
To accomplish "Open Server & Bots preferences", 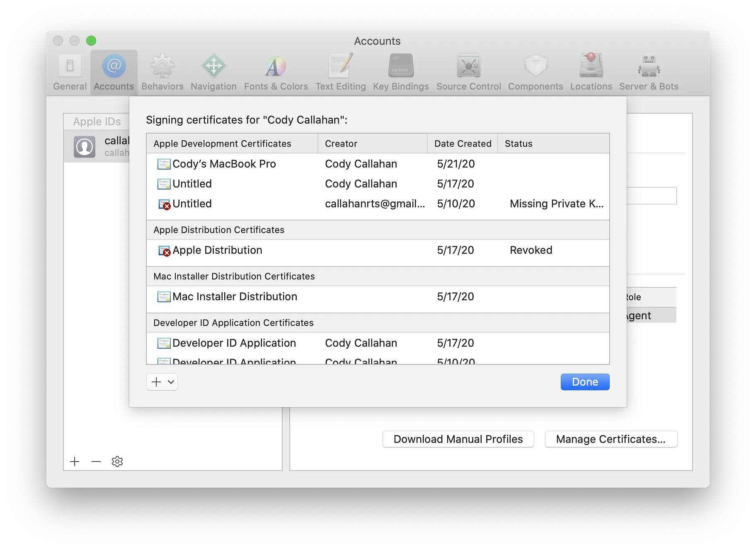I will (649, 72).
